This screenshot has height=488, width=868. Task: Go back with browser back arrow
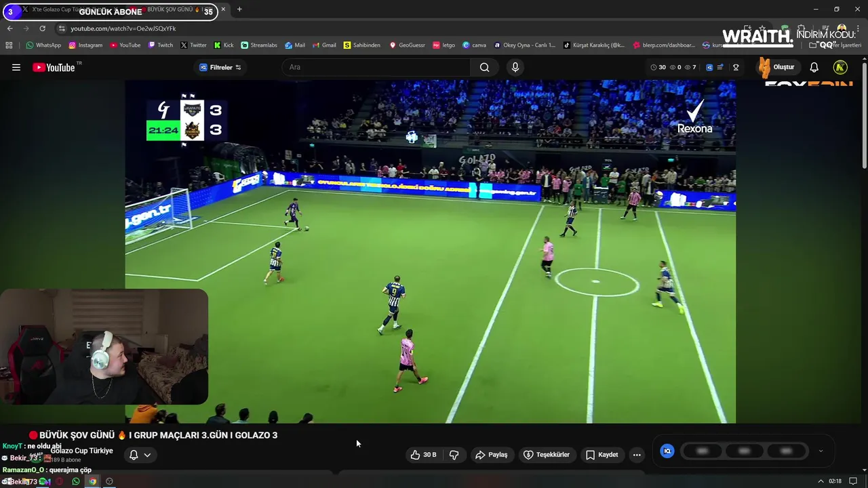[x=9, y=28]
